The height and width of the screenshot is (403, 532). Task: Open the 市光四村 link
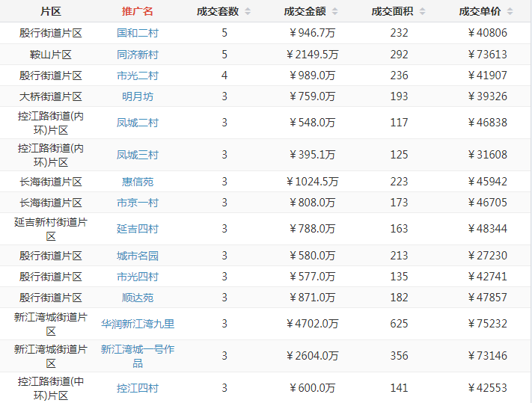click(x=138, y=277)
